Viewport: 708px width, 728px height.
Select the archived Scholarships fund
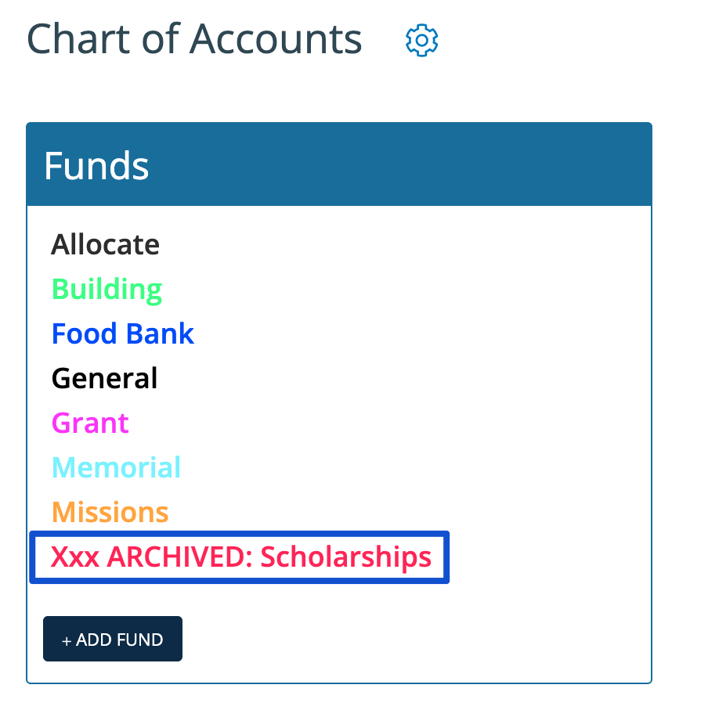click(240, 557)
